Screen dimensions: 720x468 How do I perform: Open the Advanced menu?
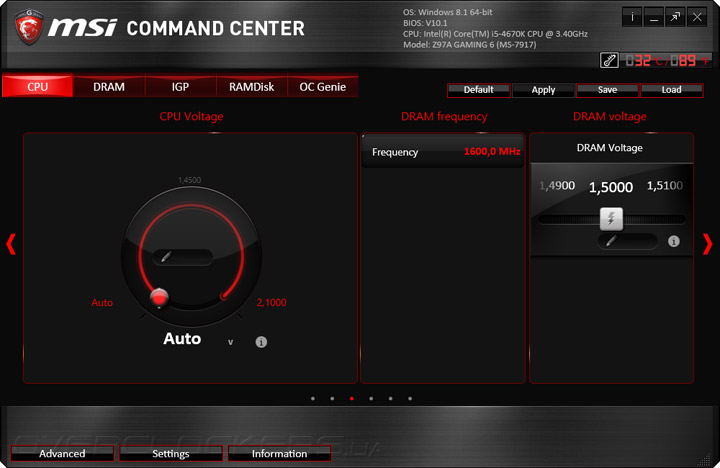(62, 453)
